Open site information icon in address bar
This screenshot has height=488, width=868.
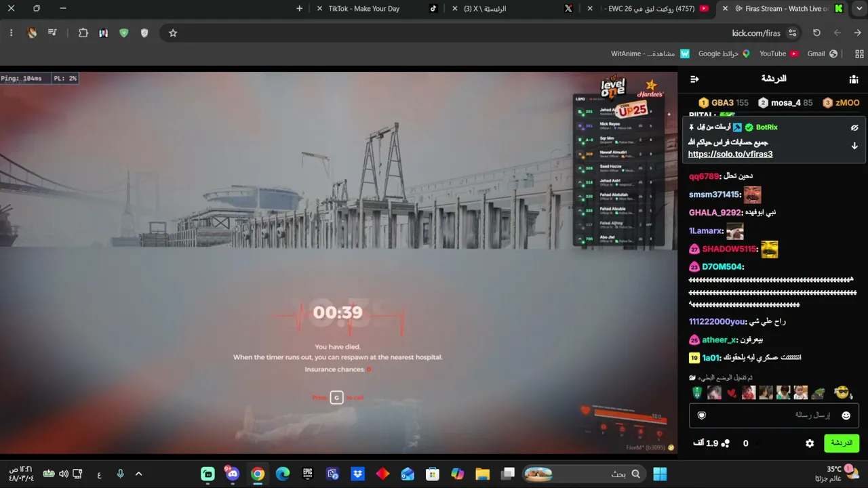[792, 33]
